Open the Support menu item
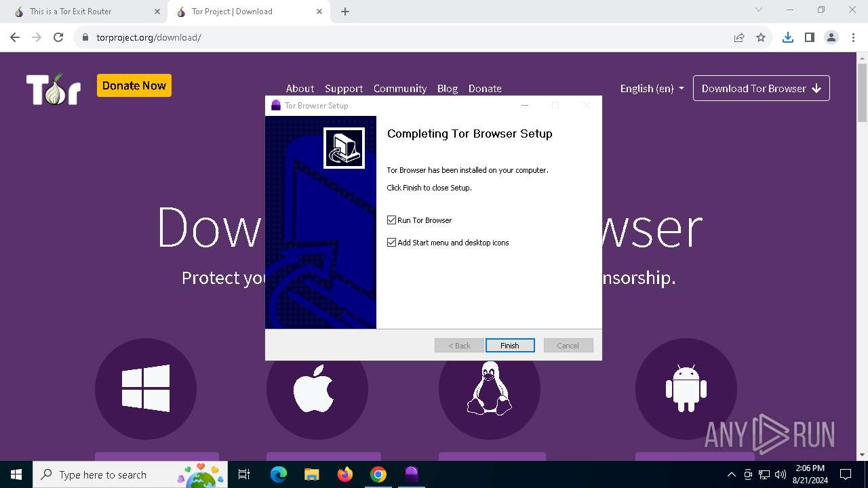The width and height of the screenshot is (868, 488). 344,88
